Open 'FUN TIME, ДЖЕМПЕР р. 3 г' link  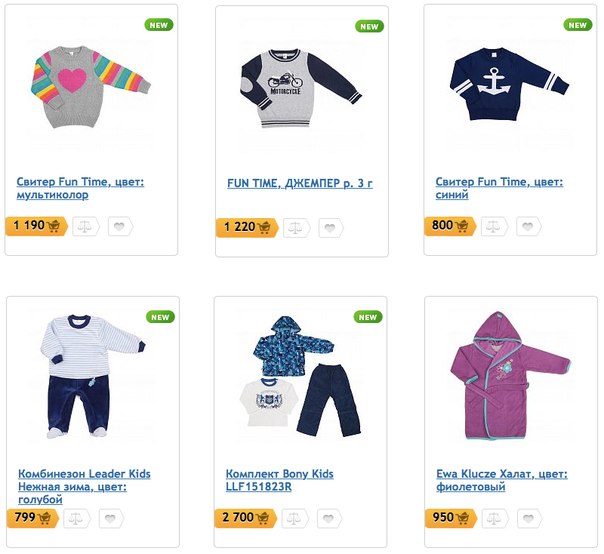point(300,184)
